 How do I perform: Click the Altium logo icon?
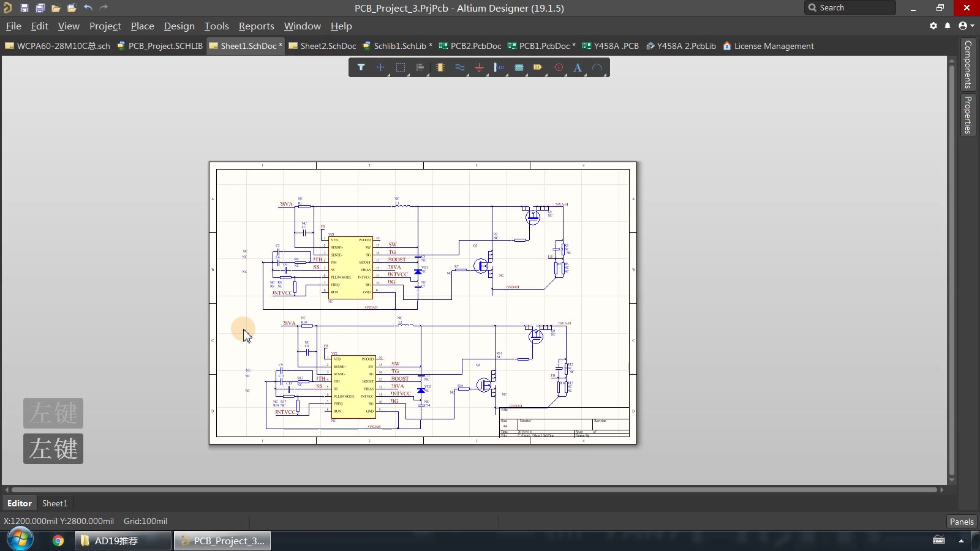click(8, 8)
